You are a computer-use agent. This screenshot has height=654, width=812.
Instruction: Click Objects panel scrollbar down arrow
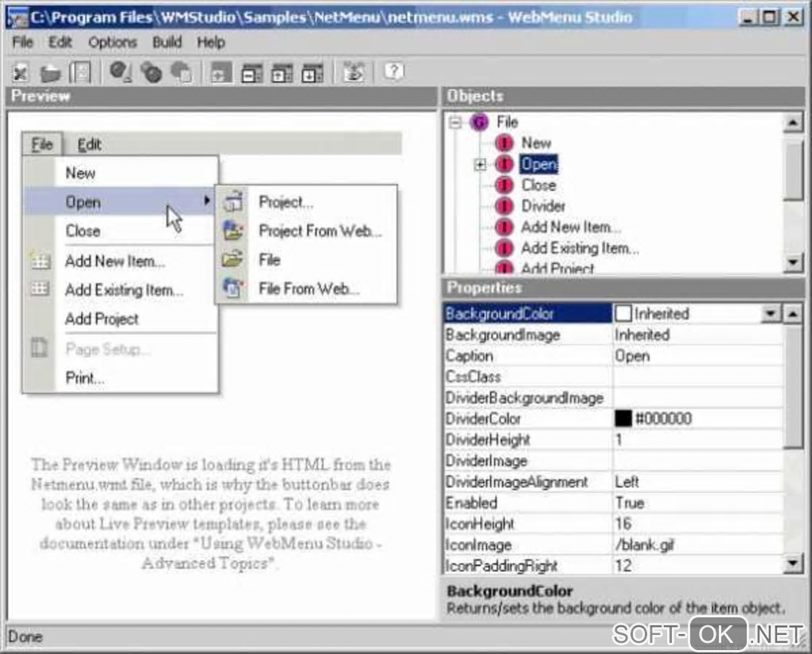[x=793, y=263]
